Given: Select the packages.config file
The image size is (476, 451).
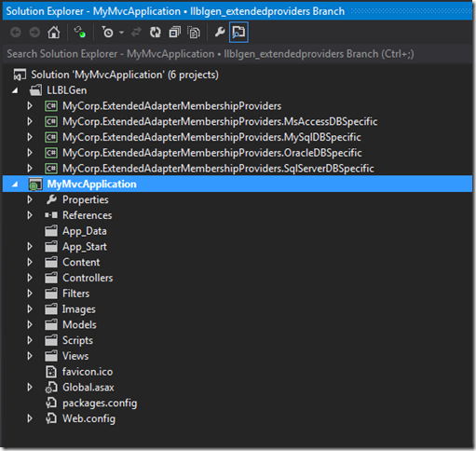Looking at the screenshot, I should point(100,403).
